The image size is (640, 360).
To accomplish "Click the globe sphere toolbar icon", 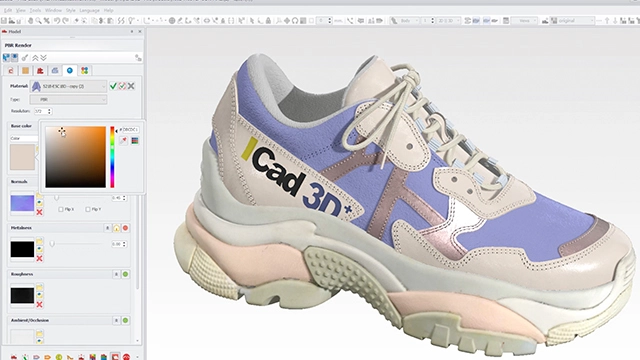I will coord(172,20).
